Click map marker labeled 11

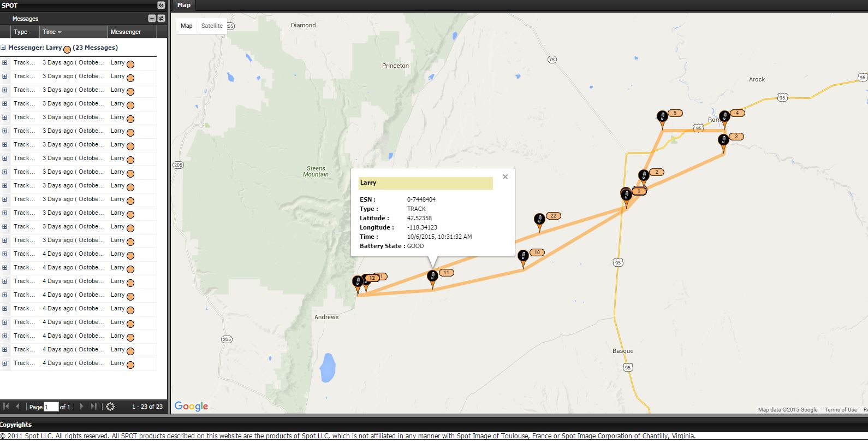432,278
